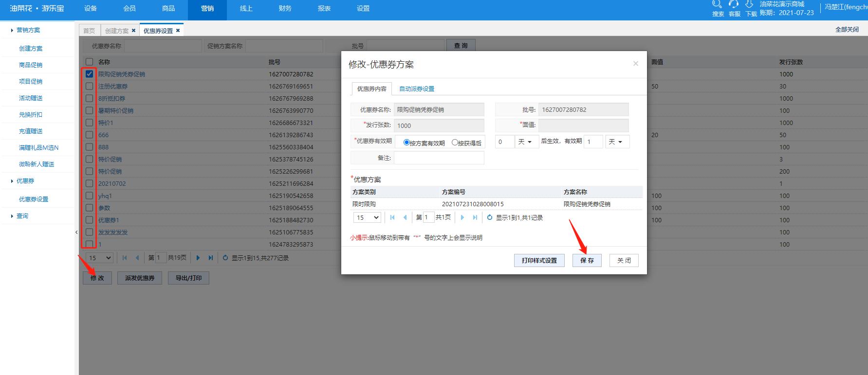Close the 修改-优惠券方案 dialog with x

click(x=635, y=64)
